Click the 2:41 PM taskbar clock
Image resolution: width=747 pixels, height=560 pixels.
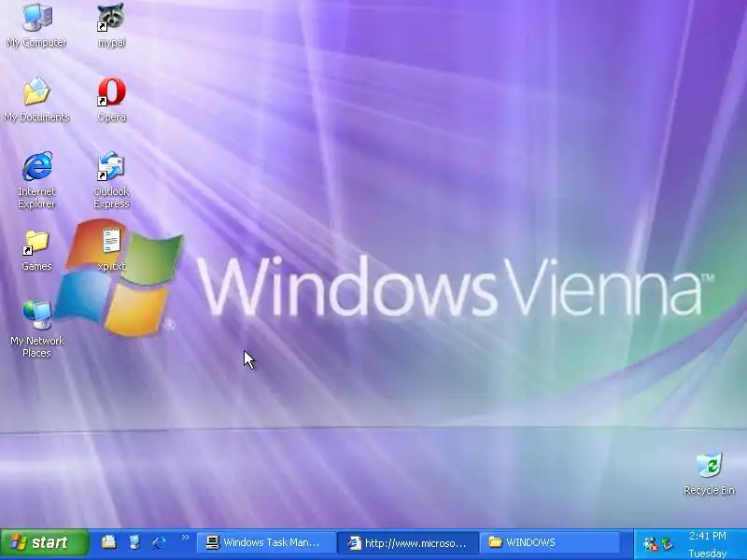point(708,536)
